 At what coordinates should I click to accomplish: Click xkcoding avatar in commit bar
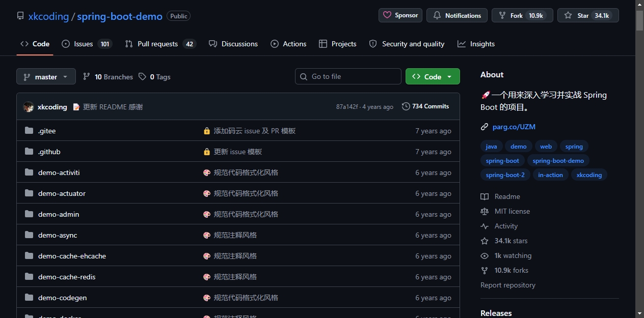29,107
